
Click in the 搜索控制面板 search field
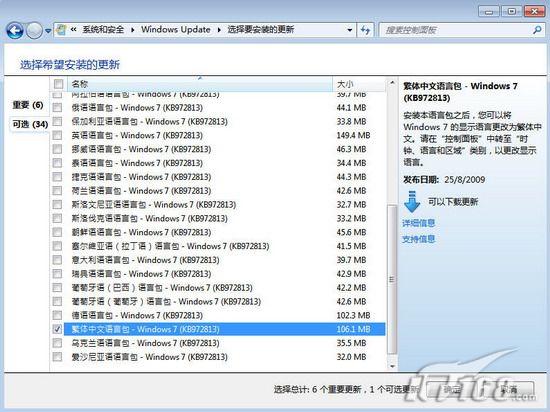pos(456,30)
